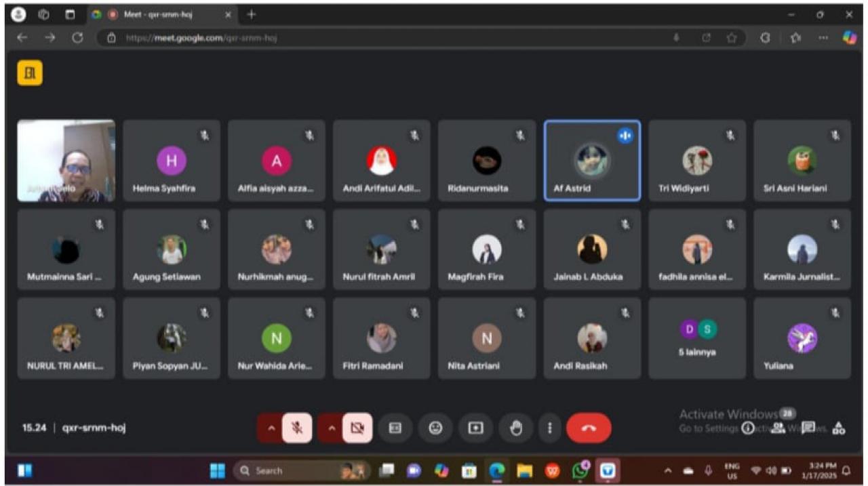Open the three-dot more options menu

click(550, 428)
